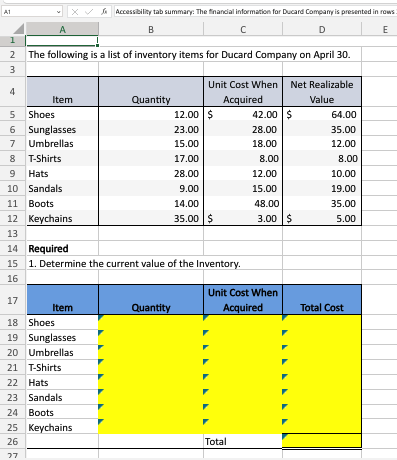Select the Shoes quantity 12.00
The image size is (397, 460).
tap(151, 114)
